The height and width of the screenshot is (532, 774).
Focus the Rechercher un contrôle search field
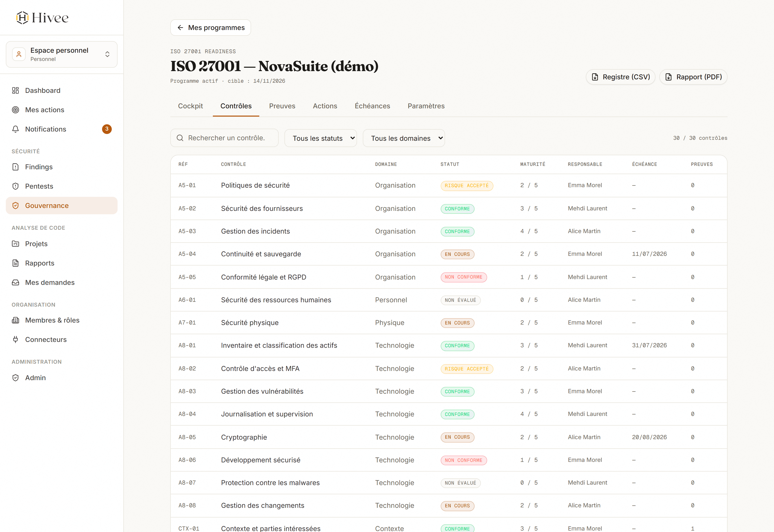(224, 138)
